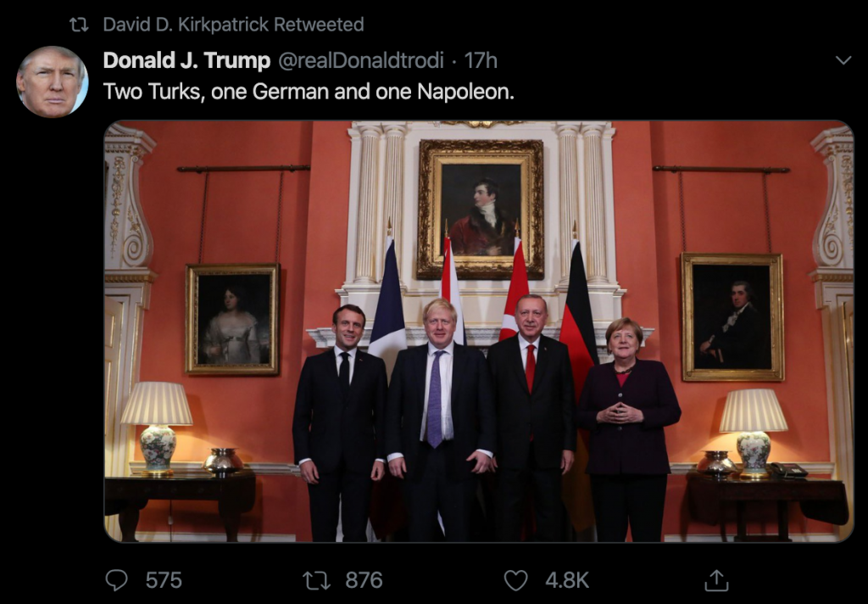868x604 pixels.
Task: Click the tweet text about Two Turks
Action: 309,91
